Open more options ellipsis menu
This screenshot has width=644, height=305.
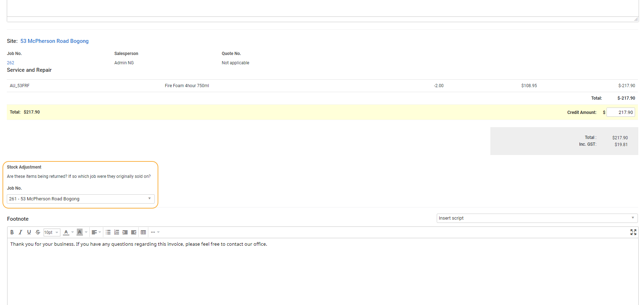155,232
